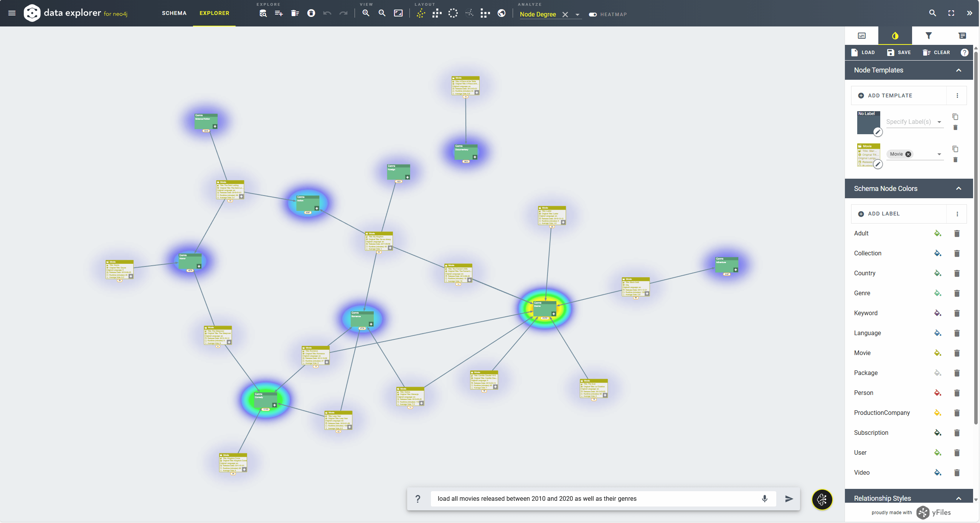
Task: Open the filter panel
Action: click(929, 35)
